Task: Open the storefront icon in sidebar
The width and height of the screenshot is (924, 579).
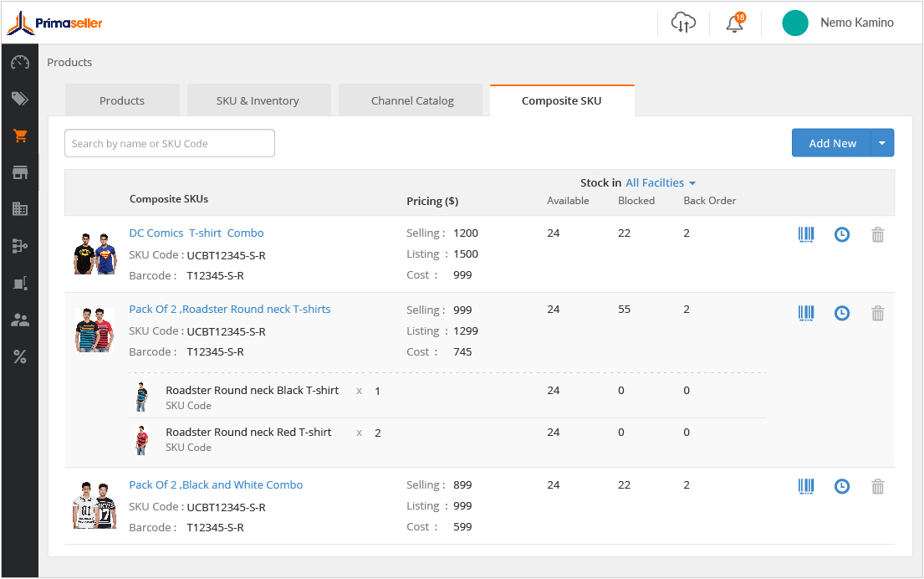Action: (x=20, y=172)
